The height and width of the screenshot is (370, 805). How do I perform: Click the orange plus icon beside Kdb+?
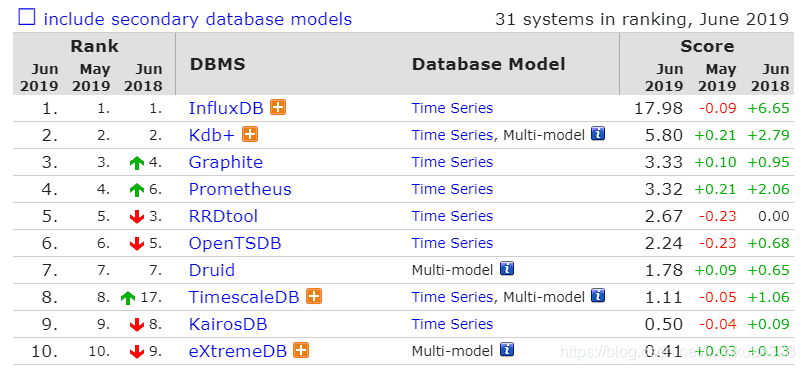[250, 134]
